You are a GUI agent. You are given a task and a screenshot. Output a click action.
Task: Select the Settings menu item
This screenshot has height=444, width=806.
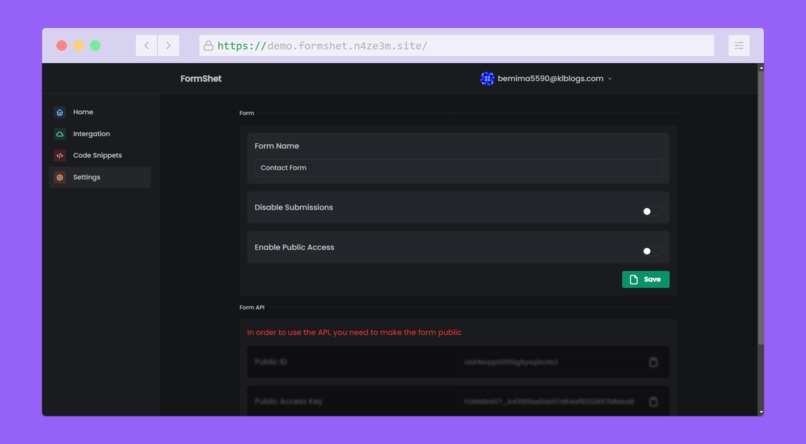point(100,177)
